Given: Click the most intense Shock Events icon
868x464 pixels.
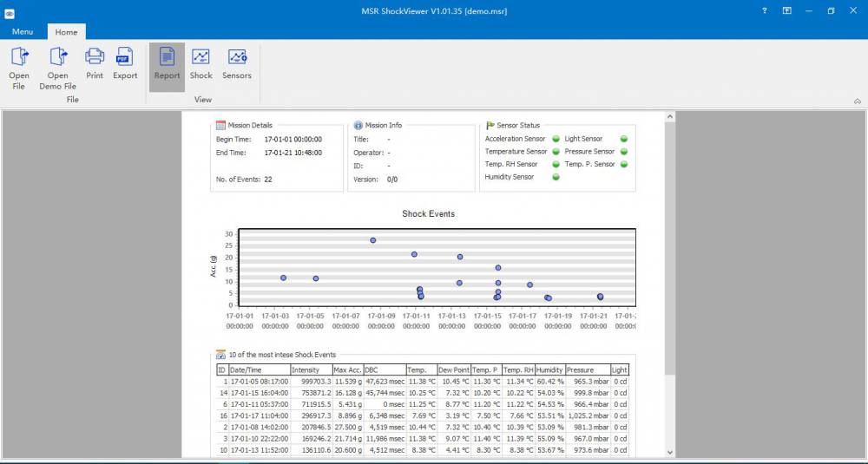Looking at the screenshot, I should [220, 355].
